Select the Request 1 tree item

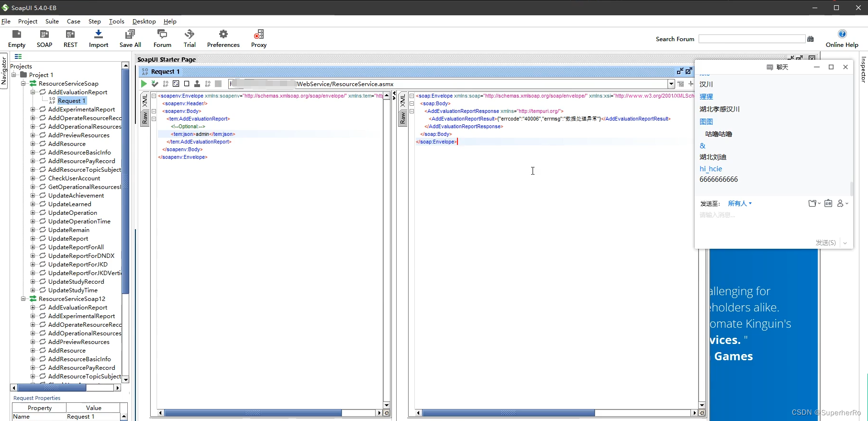[71, 101]
